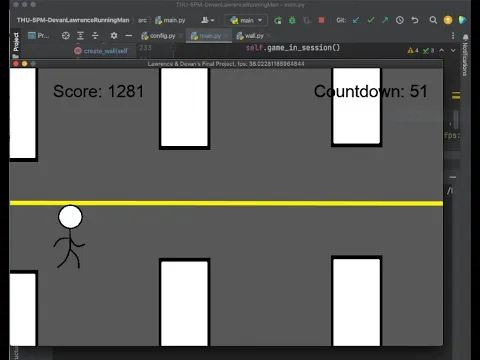The width and height of the screenshot is (480, 360).
Task: Click the Rerun main icon
Action: tap(277, 20)
